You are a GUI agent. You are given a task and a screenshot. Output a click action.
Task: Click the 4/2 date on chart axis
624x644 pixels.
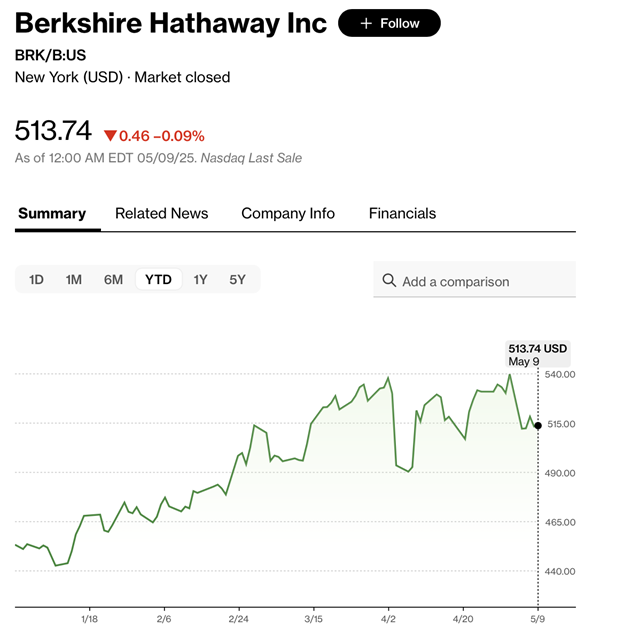pyautogui.click(x=388, y=618)
